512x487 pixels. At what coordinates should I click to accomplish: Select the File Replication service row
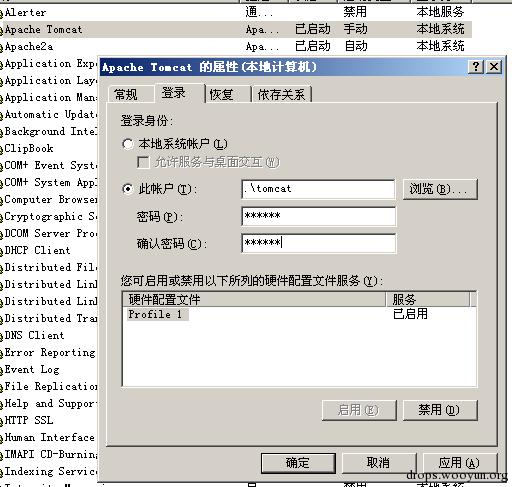pos(49,386)
